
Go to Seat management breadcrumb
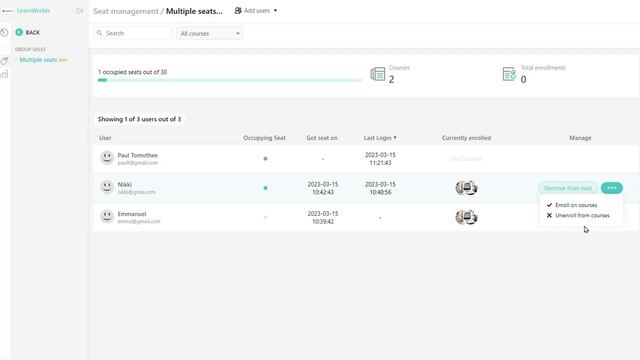tap(125, 11)
